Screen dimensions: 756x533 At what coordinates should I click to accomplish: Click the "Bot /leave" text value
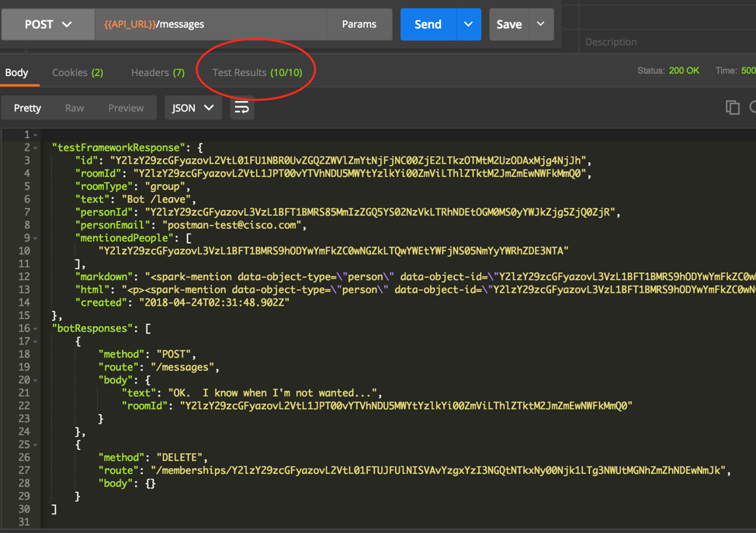(x=156, y=199)
